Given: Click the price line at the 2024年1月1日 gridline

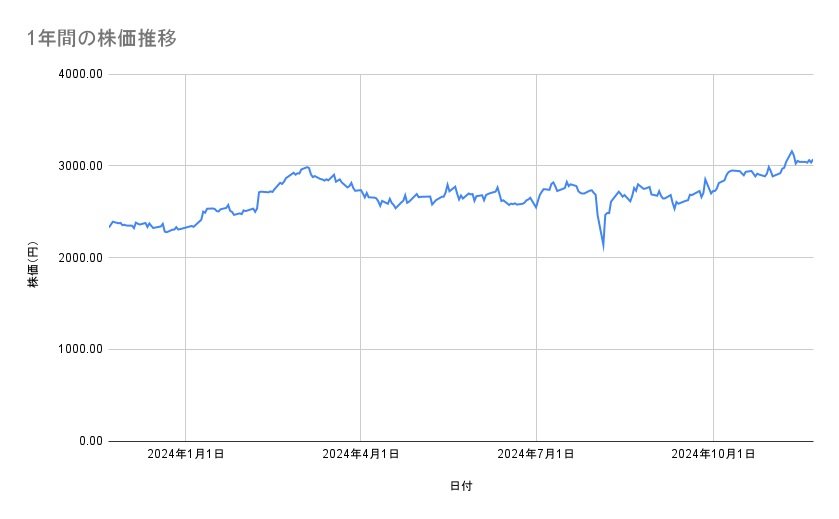Looking at the screenshot, I should click(186, 227).
